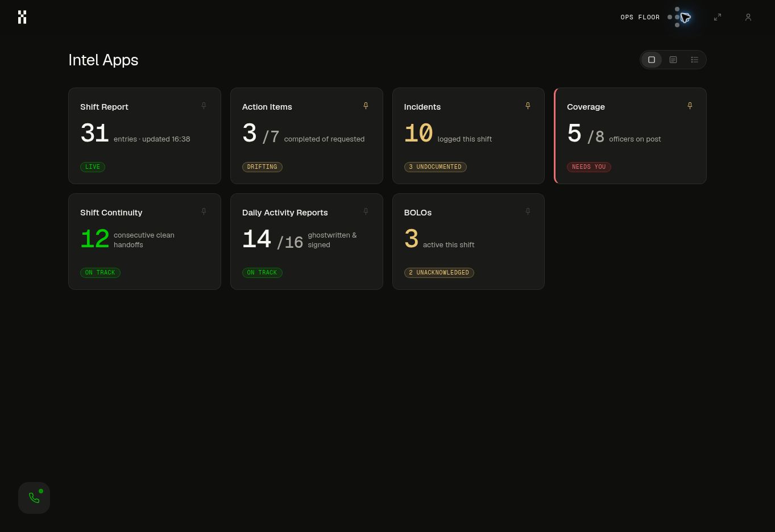
Task: Click the 10 incidents count
Action: point(418,134)
